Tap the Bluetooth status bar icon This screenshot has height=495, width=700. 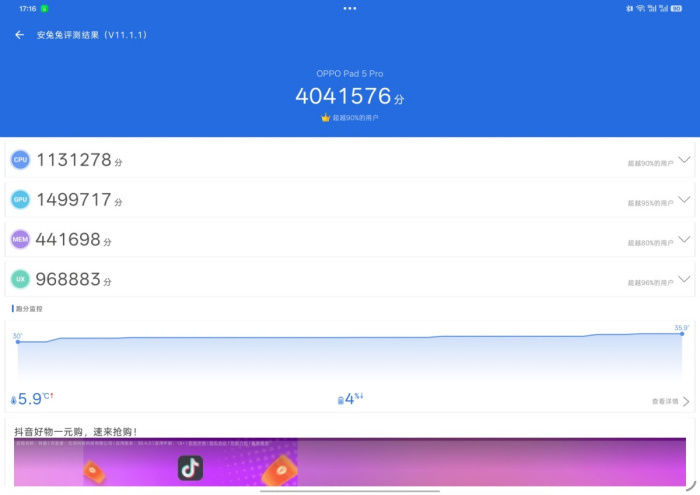[629, 8]
